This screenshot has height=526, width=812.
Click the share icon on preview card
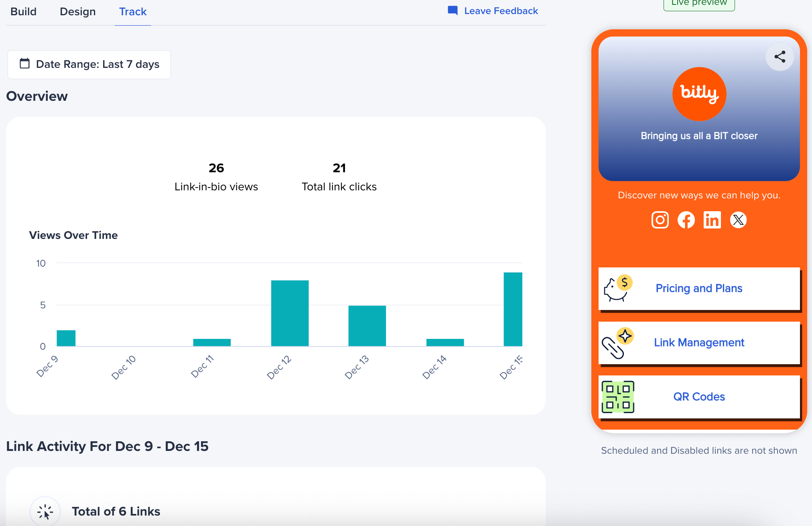[780, 57]
